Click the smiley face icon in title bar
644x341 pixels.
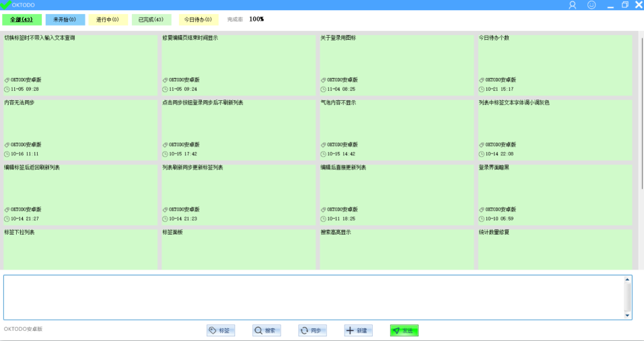592,5
